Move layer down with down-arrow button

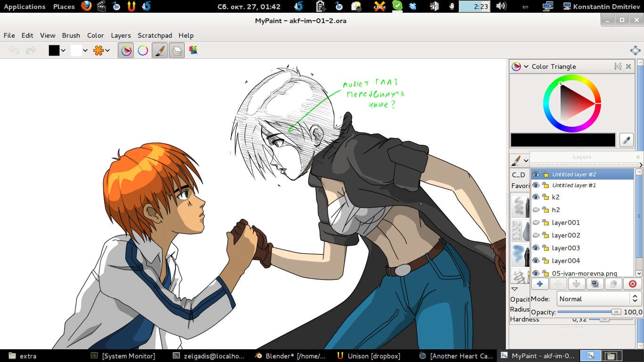(576, 284)
